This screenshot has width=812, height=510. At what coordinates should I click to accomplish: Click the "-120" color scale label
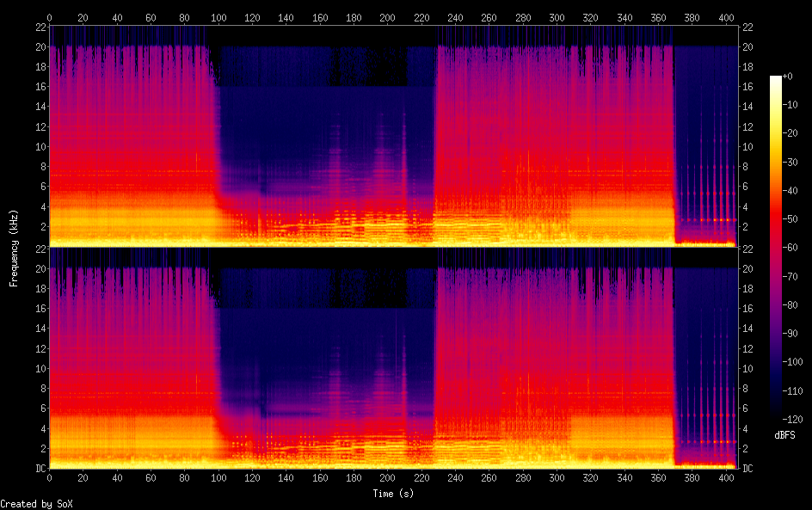point(792,420)
